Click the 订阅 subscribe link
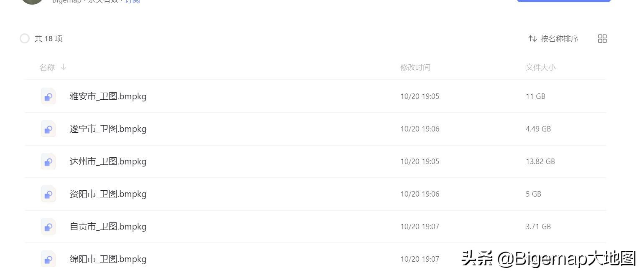Viewport: 644px width, 275px height. (x=132, y=1)
